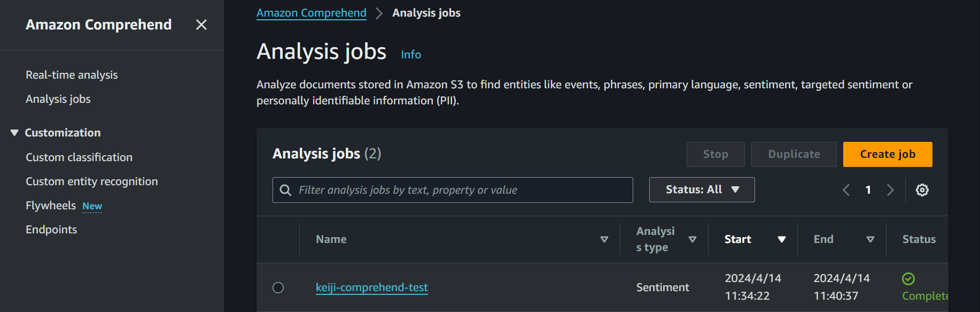Image resolution: width=980 pixels, height=312 pixels.
Task: Sort jobs by Name column arrow
Action: [x=604, y=239]
